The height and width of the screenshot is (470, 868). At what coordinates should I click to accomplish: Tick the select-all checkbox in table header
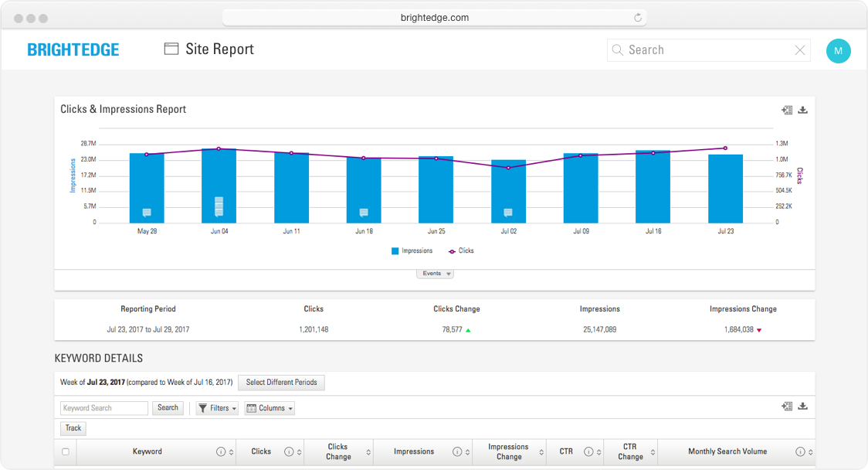[66, 451]
